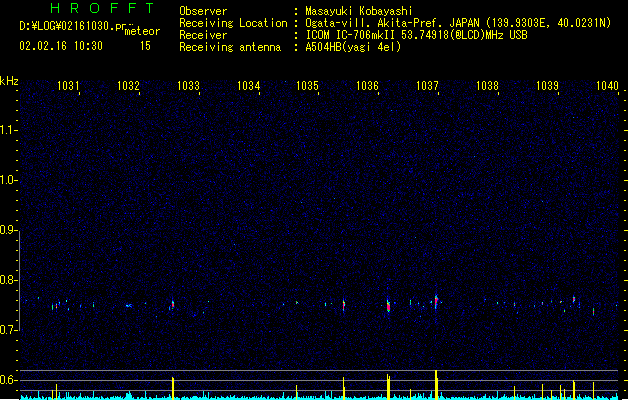Screen dimensions: 629x400
Task: Click the tallest yellow intensity spike under 1037
Action: [x=436, y=384]
